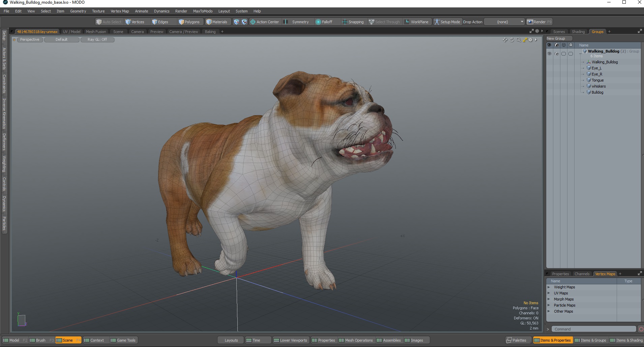Maximize the viewport with the yellow arrow icon
Screen dimensions: 644x347
pyautogui.click(x=525, y=40)
